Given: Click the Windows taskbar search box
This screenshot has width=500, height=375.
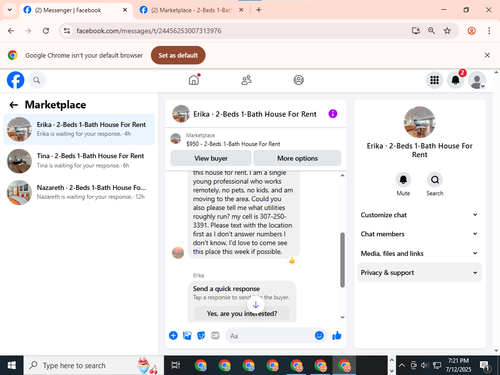Looking at the screenshot, I should tap(94, 365).
